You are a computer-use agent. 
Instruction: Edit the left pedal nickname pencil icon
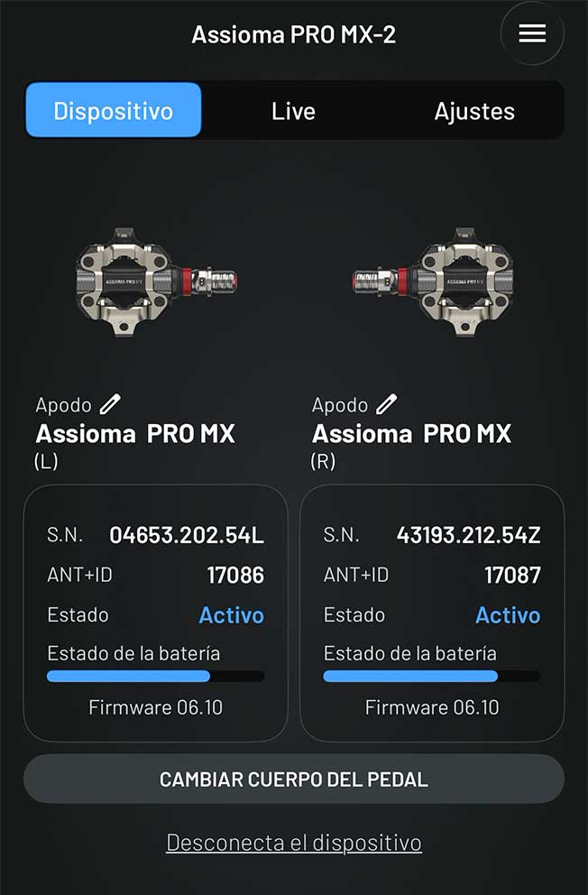pos(110,403)
